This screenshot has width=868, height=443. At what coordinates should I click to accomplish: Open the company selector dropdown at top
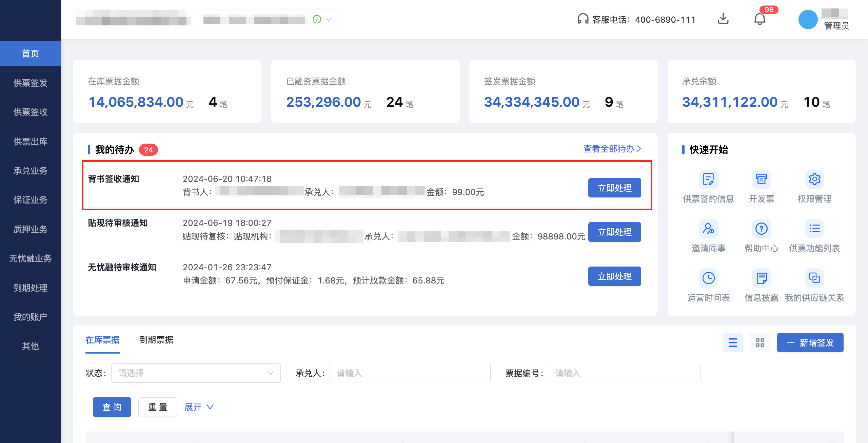268,19
